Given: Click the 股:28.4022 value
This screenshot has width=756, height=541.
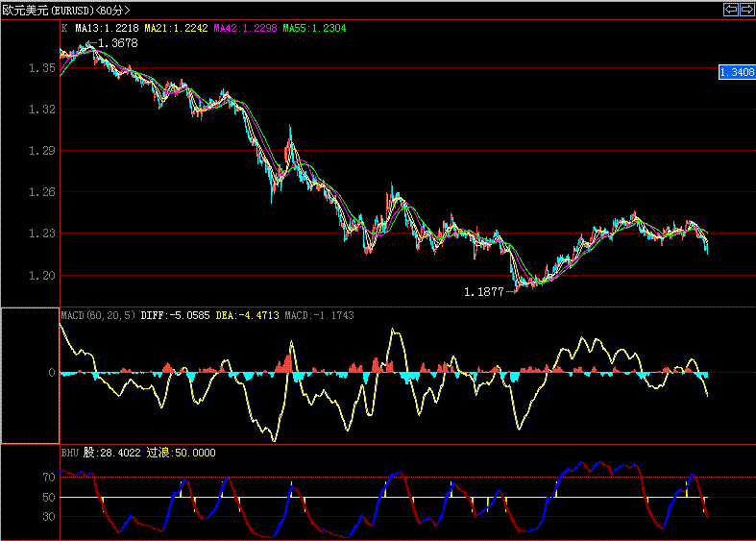Looking at the screenshot, I should tap(112, 453).
